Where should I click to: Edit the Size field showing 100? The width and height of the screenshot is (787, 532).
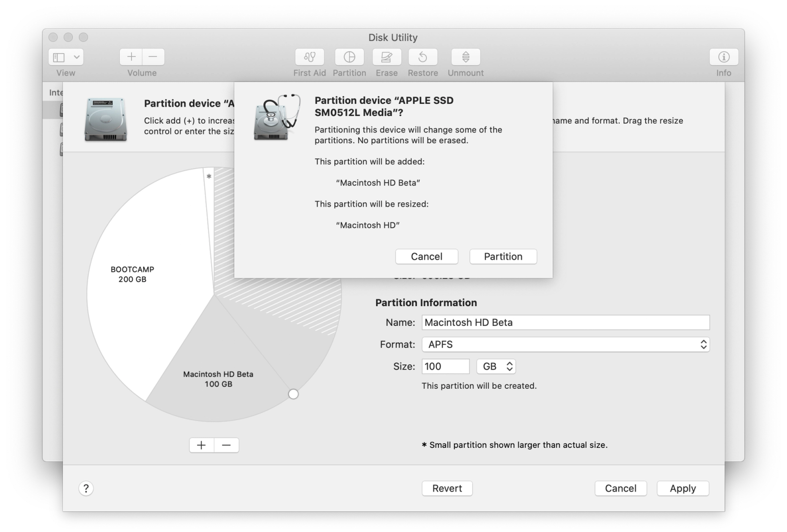(x=446, y=366)
